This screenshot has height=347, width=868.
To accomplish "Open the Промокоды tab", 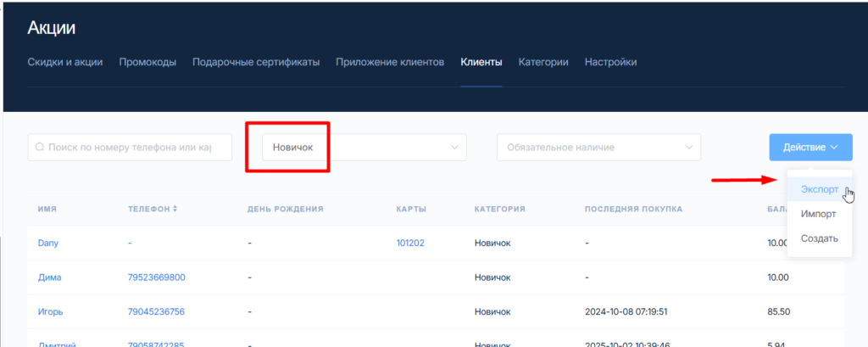I will (147, 62).
